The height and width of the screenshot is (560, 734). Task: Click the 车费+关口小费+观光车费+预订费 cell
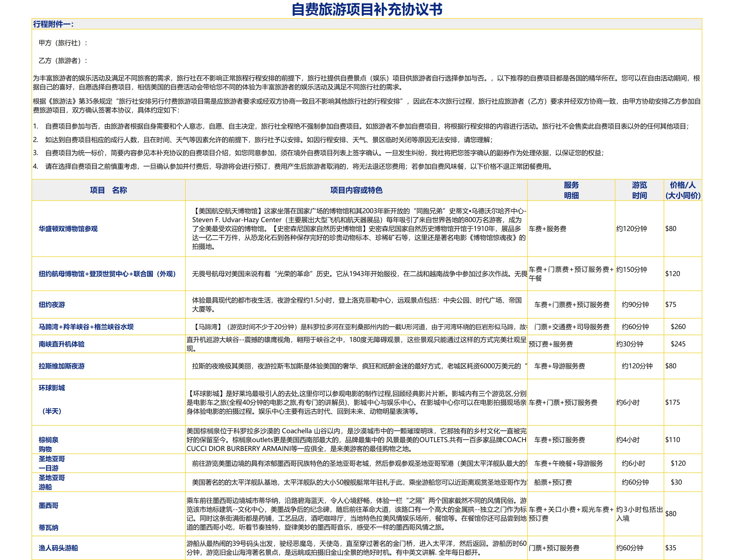tap(571, 514)
